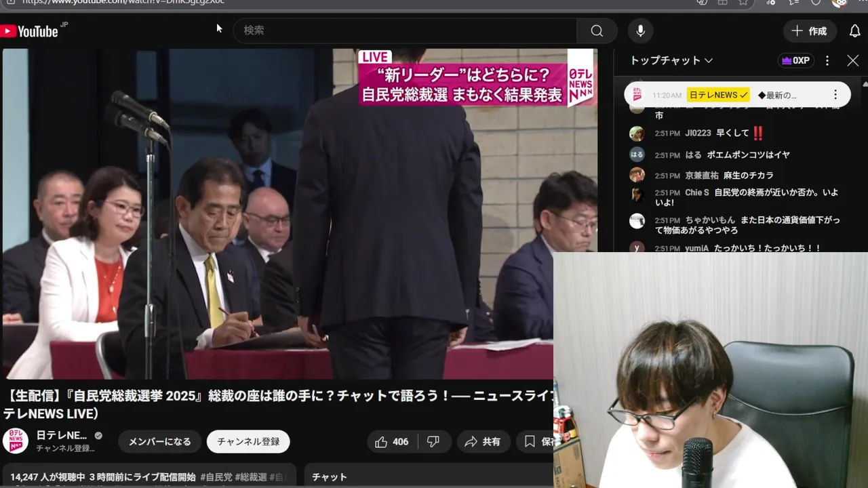The width and height of the screenshot is (868, 488).
Task: Open the browser profile avatar
Action: [840, 2]
